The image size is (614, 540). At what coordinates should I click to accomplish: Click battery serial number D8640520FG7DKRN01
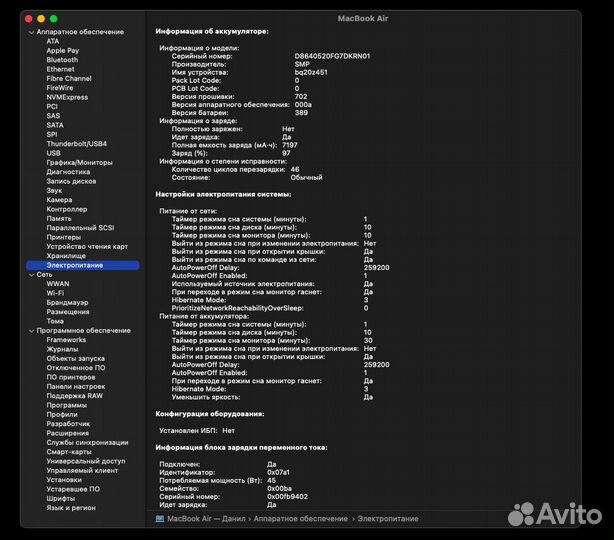pos(332,56)
